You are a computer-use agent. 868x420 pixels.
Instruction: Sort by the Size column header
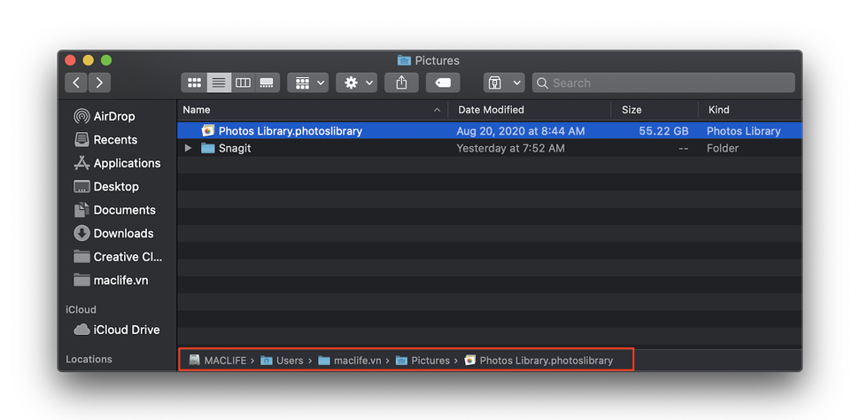(x=632, y=110)
